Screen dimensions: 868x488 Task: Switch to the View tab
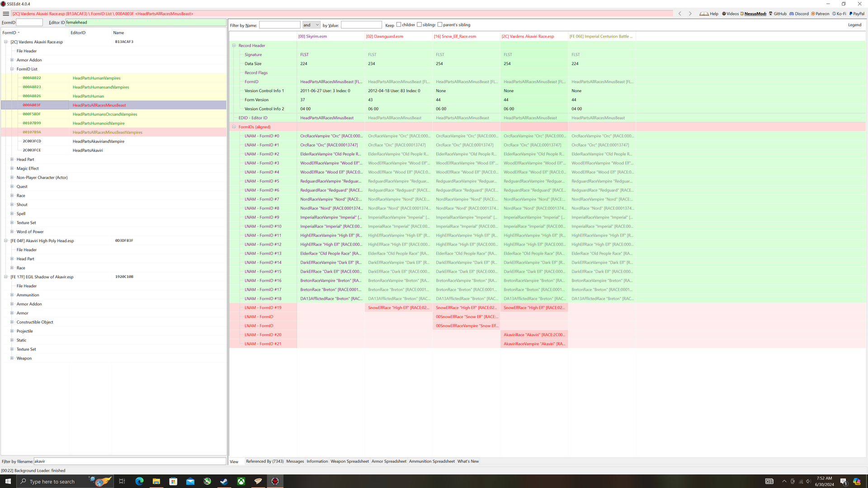coord(234,462)
